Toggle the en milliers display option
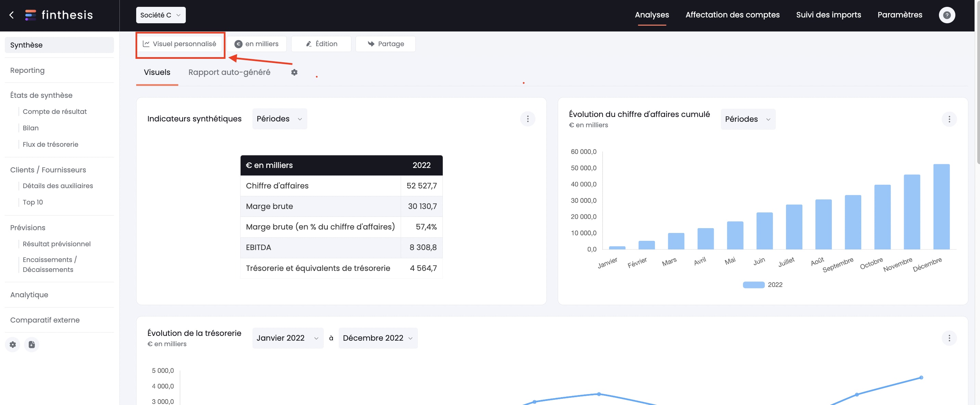The image size is (980, 405). pyautogui.click(x=257, y=44)
